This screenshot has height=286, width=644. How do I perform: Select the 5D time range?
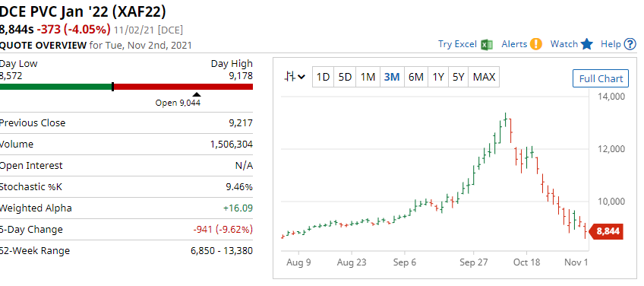[x=345, y=77]
